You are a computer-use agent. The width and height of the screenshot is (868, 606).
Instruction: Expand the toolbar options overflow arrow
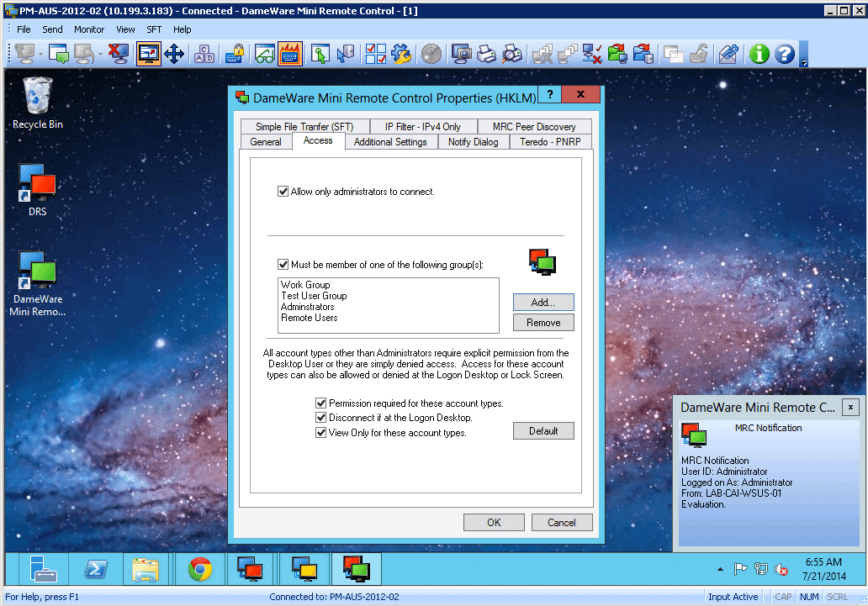[x=804, y=63]
